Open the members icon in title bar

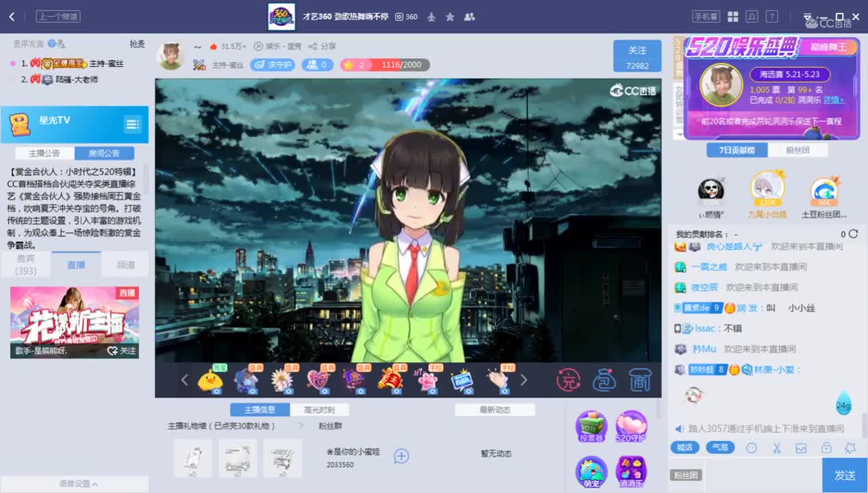coord(469,16)
